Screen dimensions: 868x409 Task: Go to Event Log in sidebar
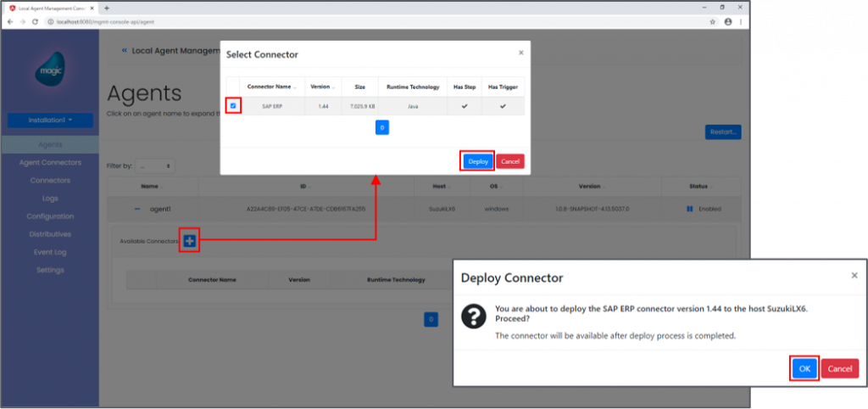[x=50, y=252]
